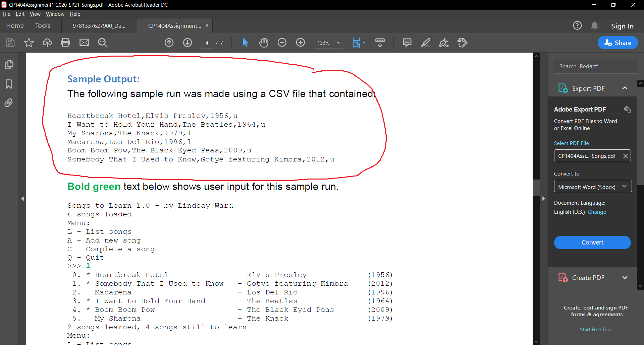Save the PDF file
644x345 pixels.
point(10,43)
